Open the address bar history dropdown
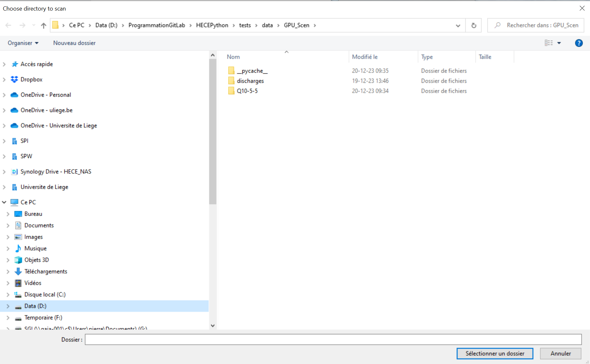Screen dimensions: 590x364 pyautogui.click(x=458, y=26)
